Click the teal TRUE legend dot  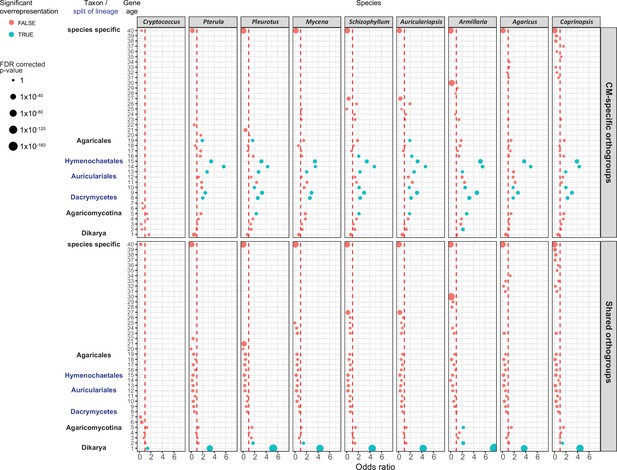[x=11, y=35]
